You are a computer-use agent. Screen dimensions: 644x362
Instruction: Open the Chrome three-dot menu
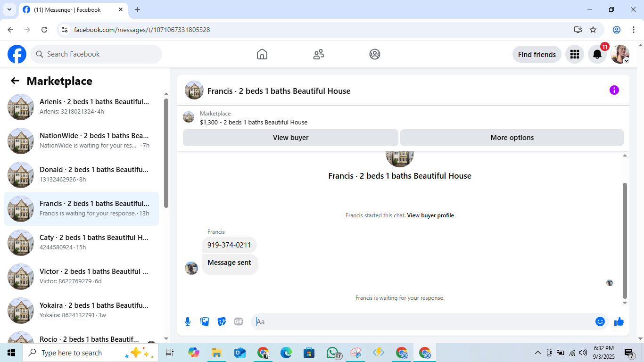[633, 30]
